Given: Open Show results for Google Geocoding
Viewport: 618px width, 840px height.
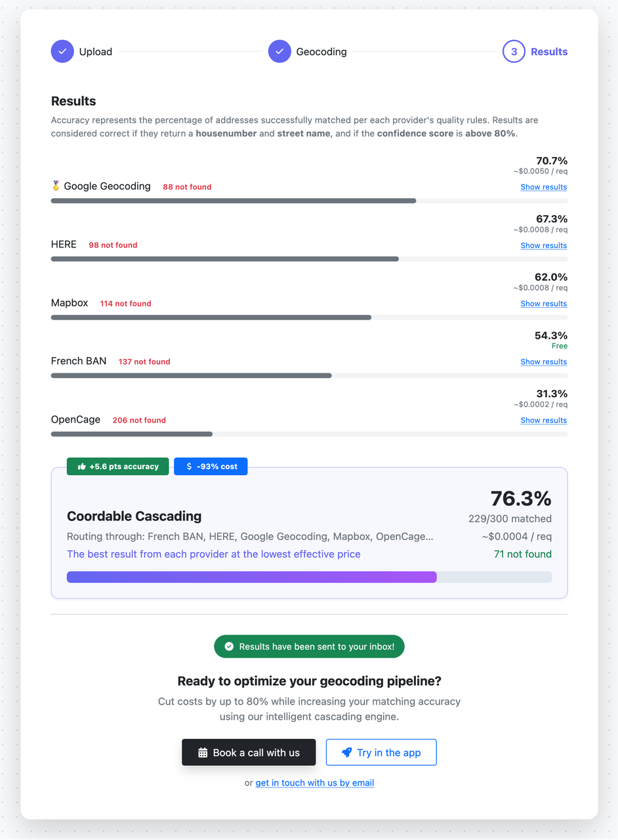Looking at the screenshot, I should click(x=543, y=186).
